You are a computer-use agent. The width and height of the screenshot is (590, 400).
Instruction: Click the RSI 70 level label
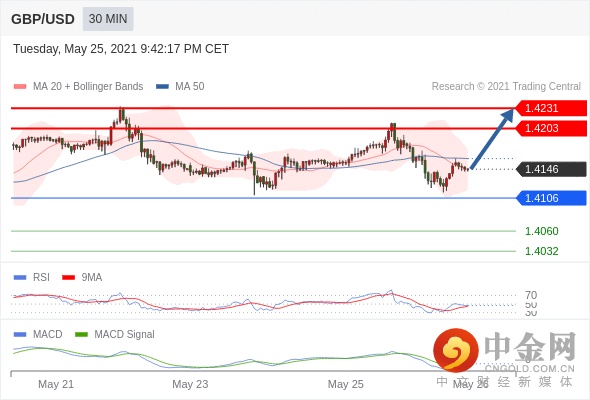[x=531, y=295]
